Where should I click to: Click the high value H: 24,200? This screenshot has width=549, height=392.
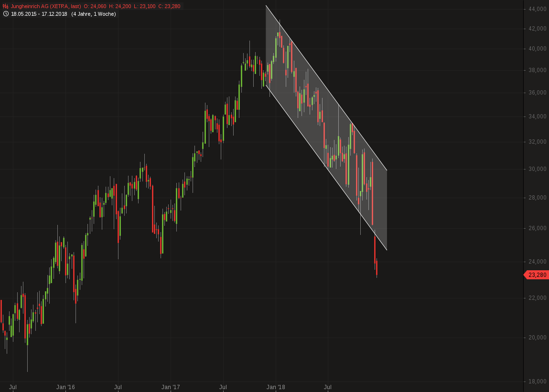pyautogui.click(x=120, y=6)
